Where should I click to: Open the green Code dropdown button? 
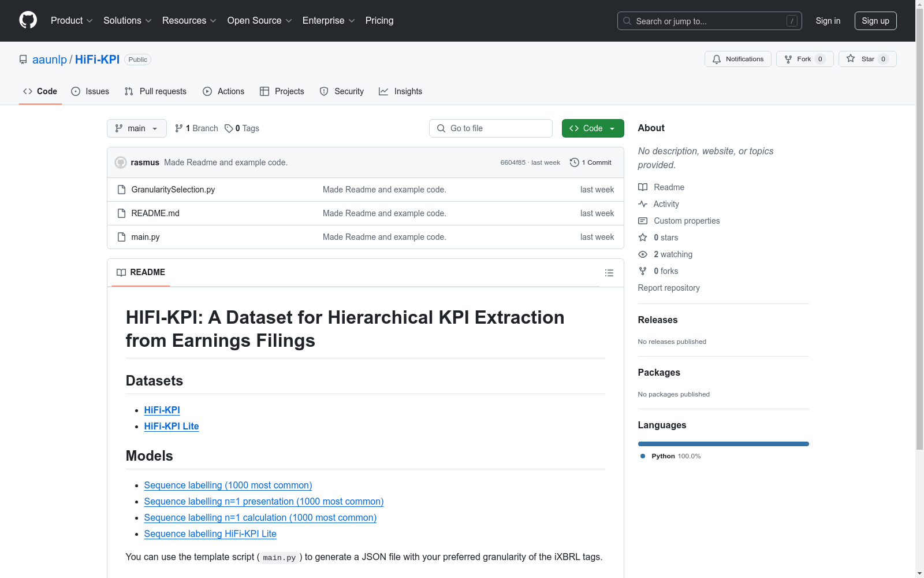[593, 128]
